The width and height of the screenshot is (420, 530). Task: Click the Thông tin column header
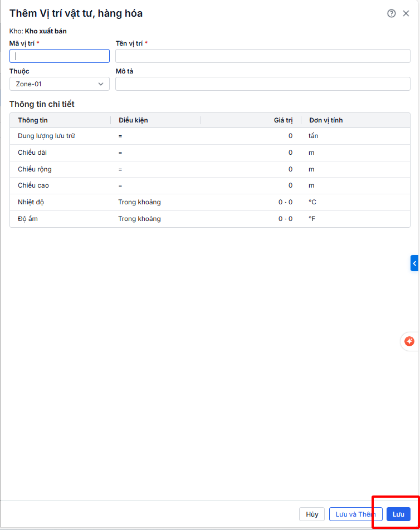pyautogui.click(x=33, y=120)
